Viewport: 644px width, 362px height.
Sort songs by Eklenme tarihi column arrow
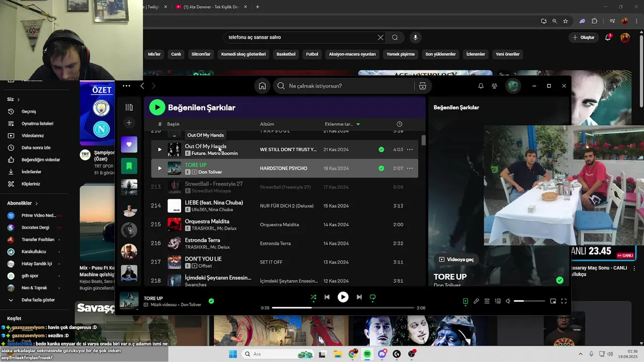(x=358, y=124)
